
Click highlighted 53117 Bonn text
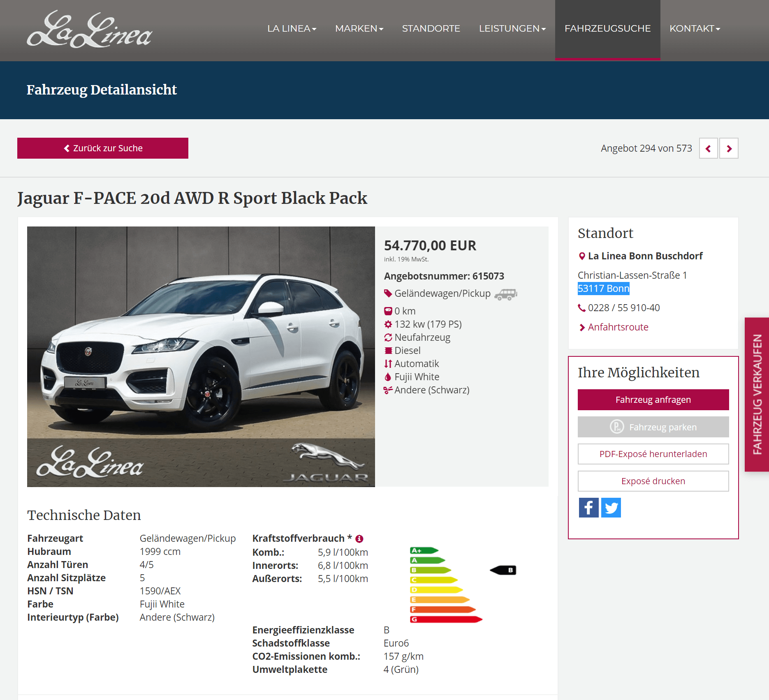[604, 289]
